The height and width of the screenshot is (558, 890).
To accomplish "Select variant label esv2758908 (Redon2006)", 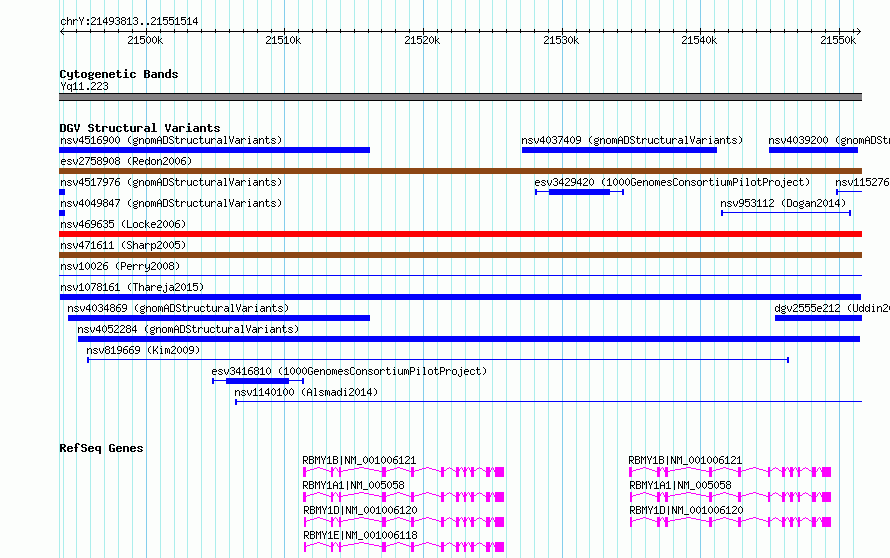I will (x=126, y=161).
